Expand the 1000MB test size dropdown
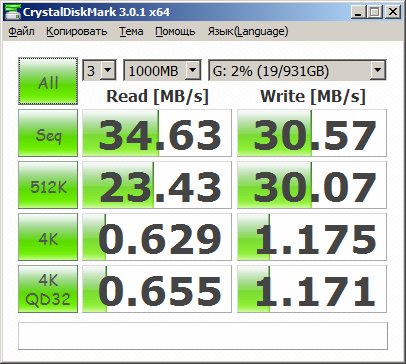Viewport: 406px width, 364px height. (162, 70)
